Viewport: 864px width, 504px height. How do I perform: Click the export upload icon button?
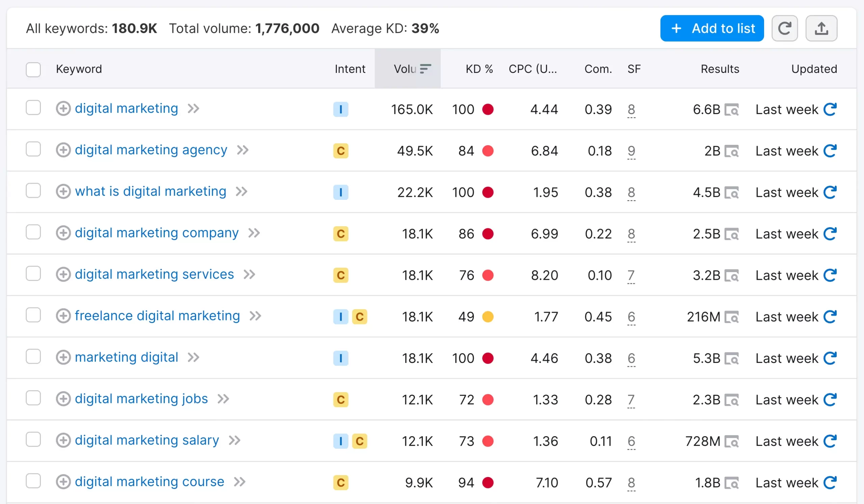[821, 28]
